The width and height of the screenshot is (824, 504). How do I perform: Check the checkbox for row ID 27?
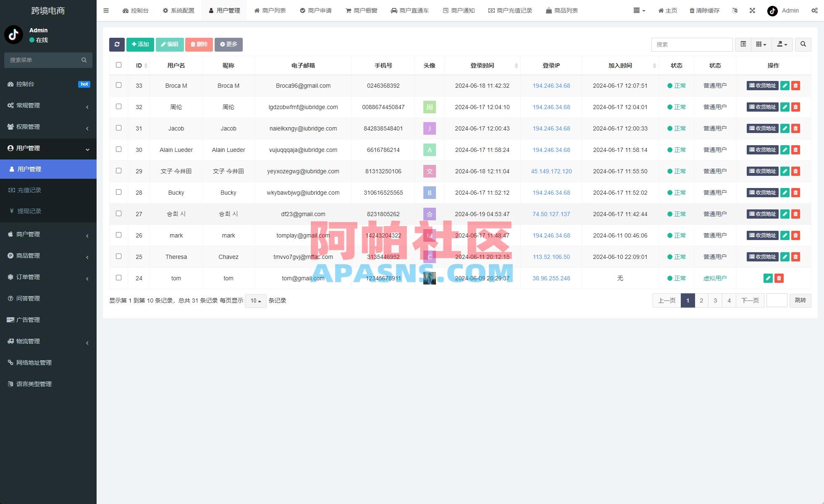coord(118,214)
